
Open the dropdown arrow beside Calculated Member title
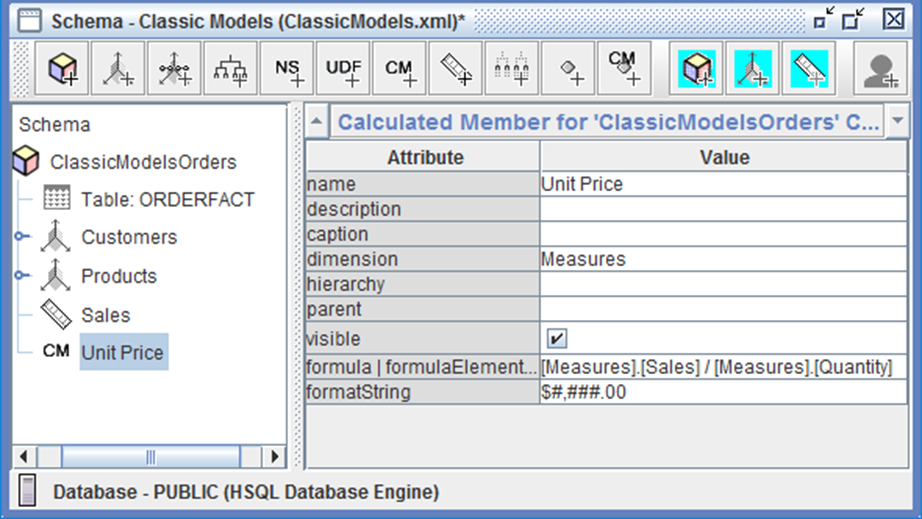(896, 122)
